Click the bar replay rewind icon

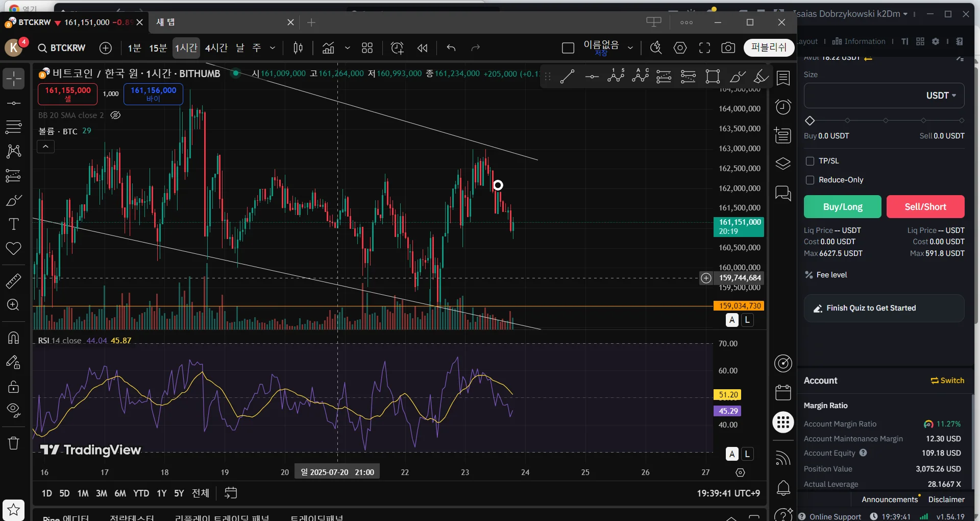coord(422,48)
